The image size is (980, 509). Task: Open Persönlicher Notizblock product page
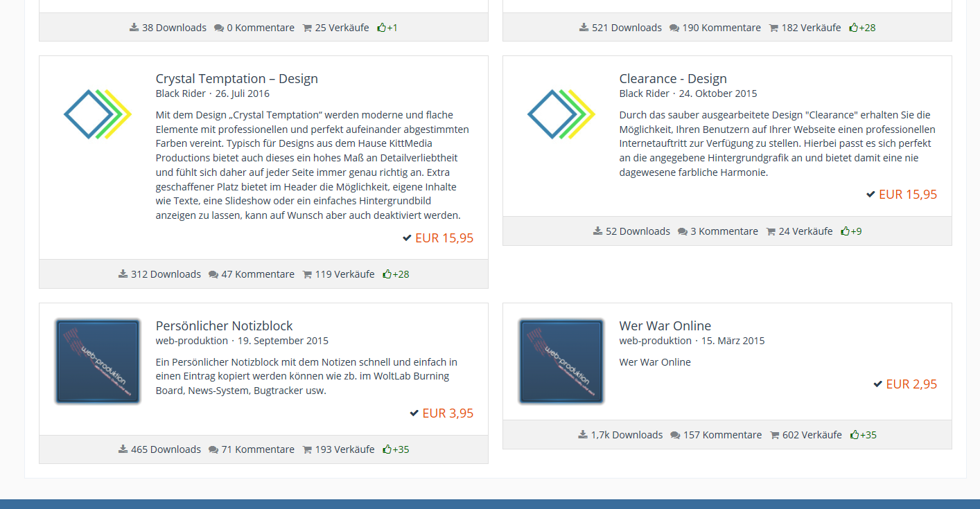coord(224,326)
